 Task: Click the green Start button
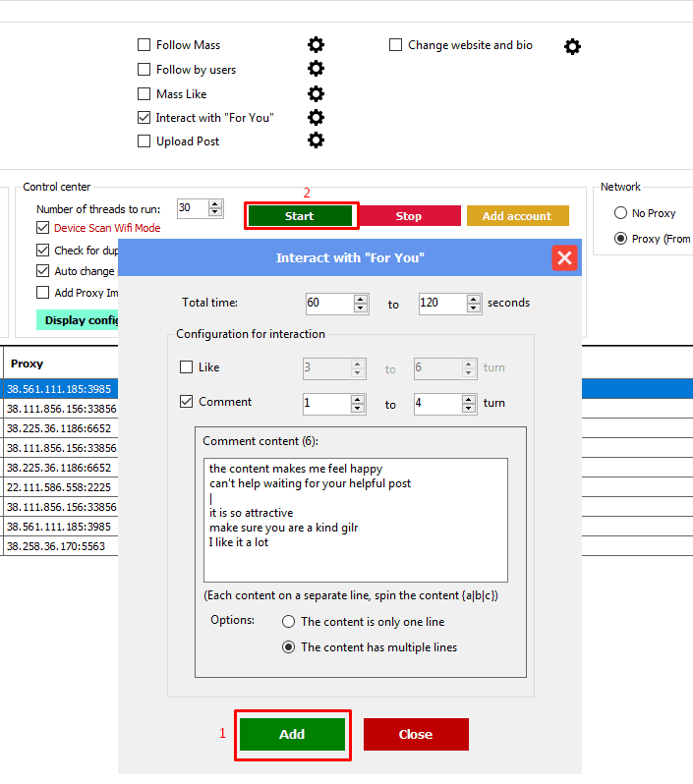pyautogui.click(x=299, y=216)
